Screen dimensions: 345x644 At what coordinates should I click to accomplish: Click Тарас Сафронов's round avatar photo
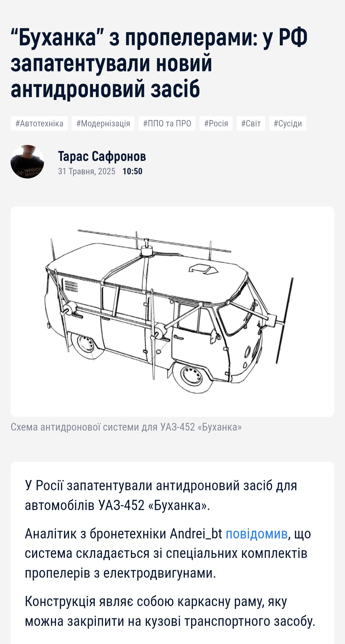pyautogui.click(x=27, y=162)
